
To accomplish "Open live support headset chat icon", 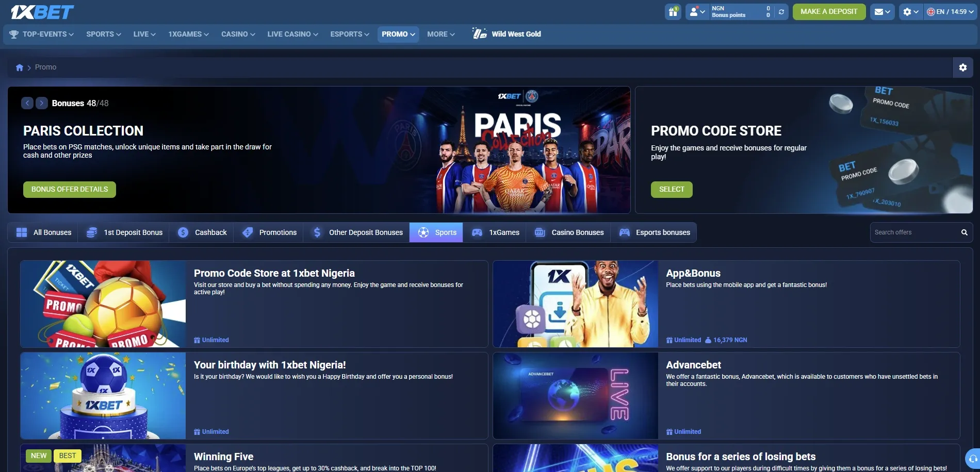I will pos(973,459).
